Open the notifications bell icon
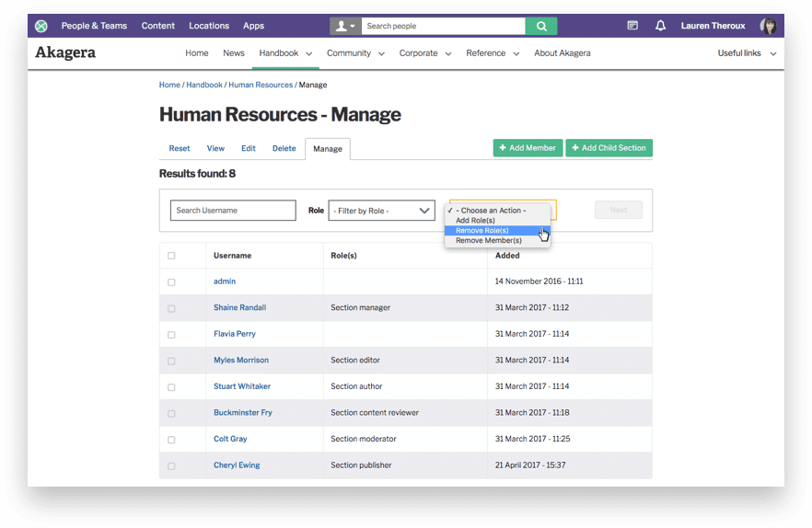 pos(660,26)
